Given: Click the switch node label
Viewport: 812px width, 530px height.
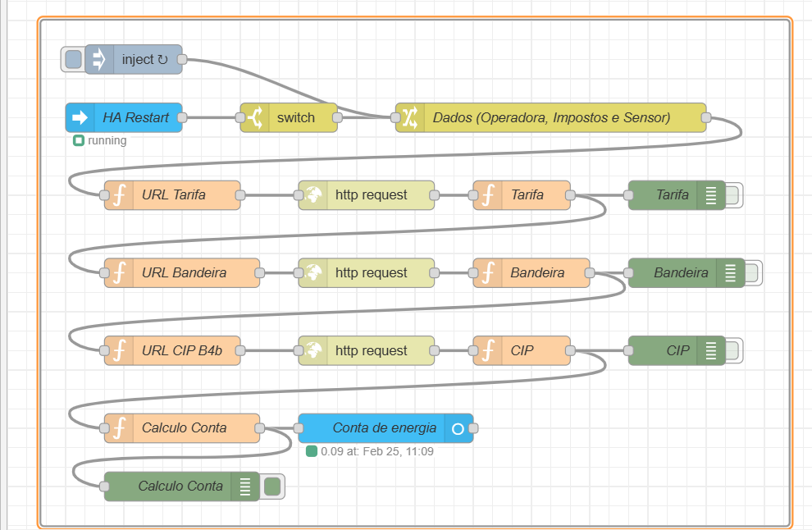Looking at the screenshot, I should click(x=296, y=117).
